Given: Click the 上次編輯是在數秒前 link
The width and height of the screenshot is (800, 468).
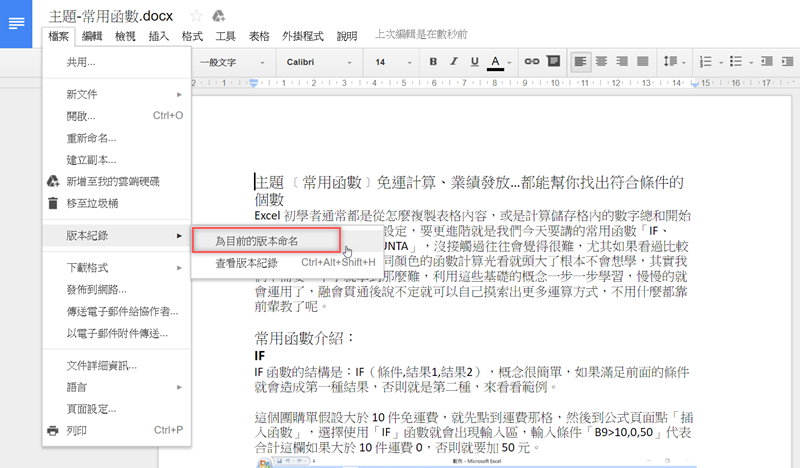Looking at the screenshot, I should 418,35.
